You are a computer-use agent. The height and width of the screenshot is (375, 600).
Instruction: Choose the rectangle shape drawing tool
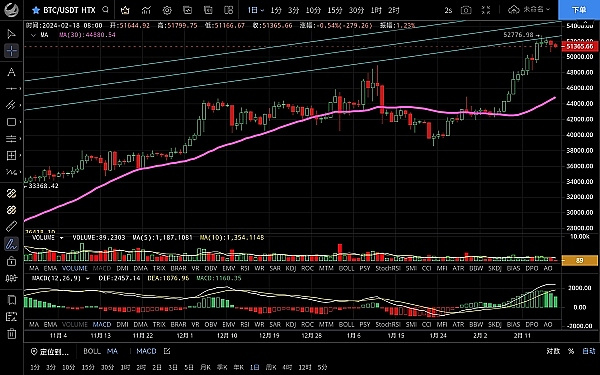[x=11, y=122]
